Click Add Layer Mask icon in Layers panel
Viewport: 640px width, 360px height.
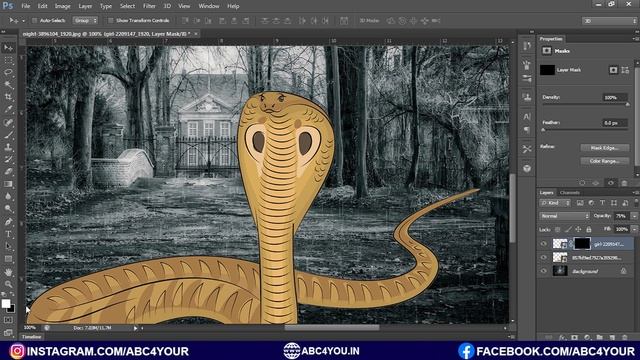[575, 338]
